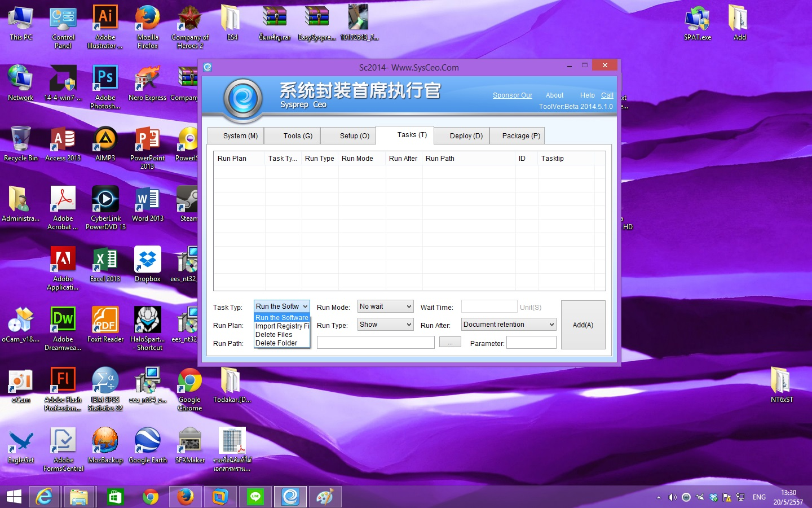Focus the Wait Time input field

click(489, 306)
